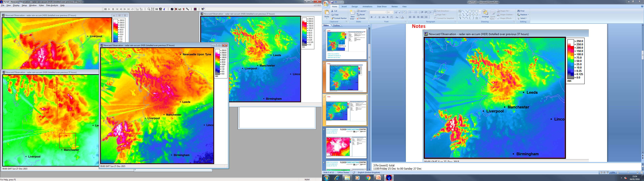
Task: Click the colour display monitor icon in Hyrad toolbar
Action: [x=160, y=9]
